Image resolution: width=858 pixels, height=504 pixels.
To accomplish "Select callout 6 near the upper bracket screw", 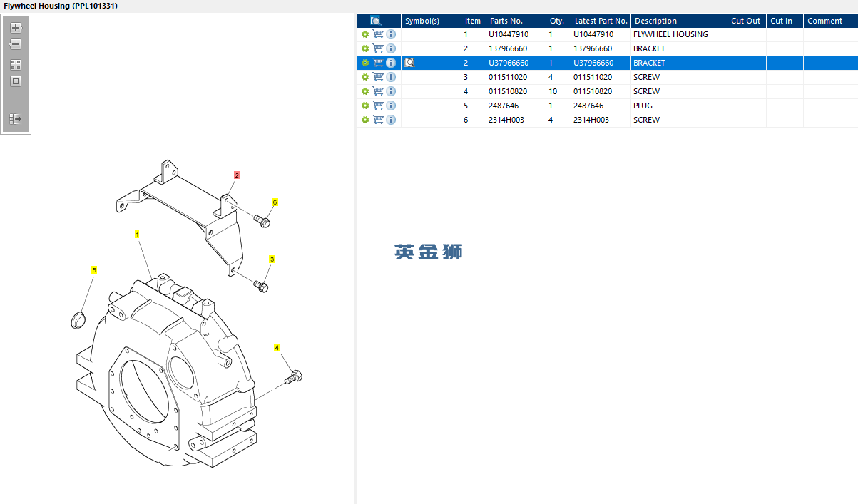I will click(x=275, y=202).
